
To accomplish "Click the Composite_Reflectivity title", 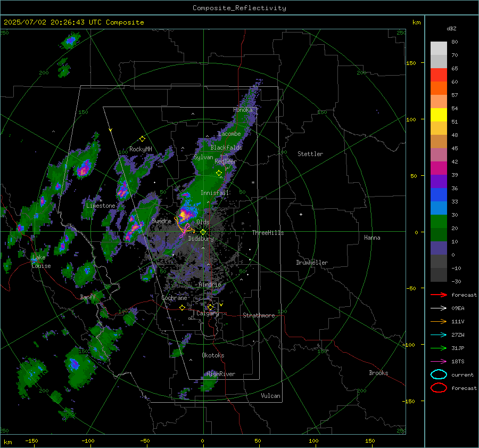I will coord(239,8).
